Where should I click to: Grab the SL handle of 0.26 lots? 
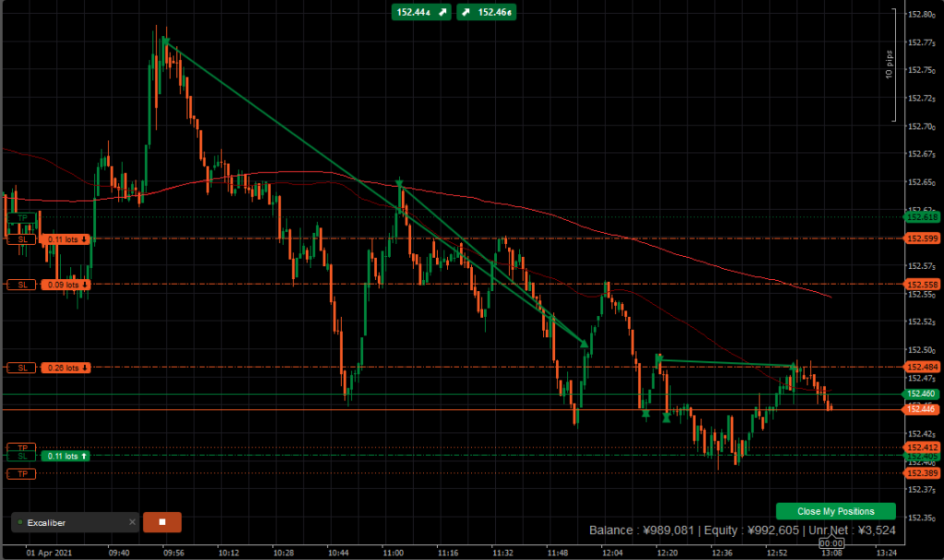pos(22,367)
